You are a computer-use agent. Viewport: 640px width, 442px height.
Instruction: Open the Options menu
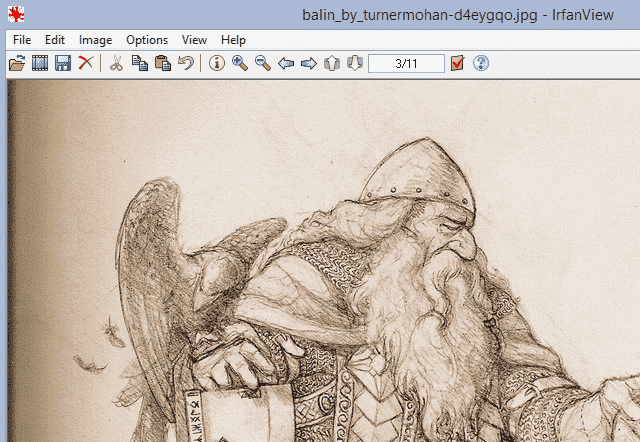[x=147, y=40]
